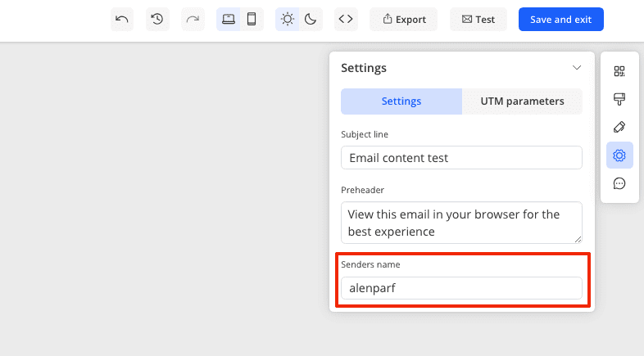Viewport: 644px width, 356px height.
Task: Enable dark mode moon icon
Action: tap(311, 20)
